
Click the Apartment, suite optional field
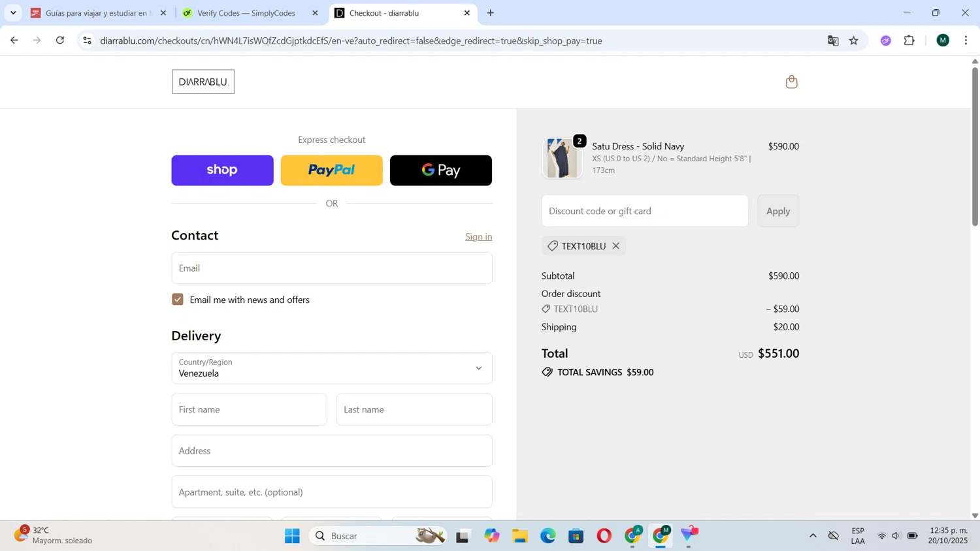(x=332, y=492)
